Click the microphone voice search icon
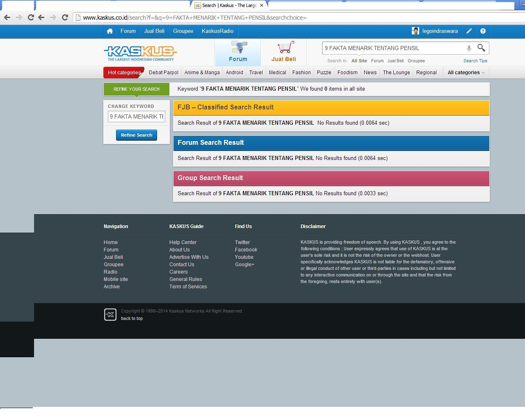525x420 pixels. pyautogui.click(x=469, y=48)
